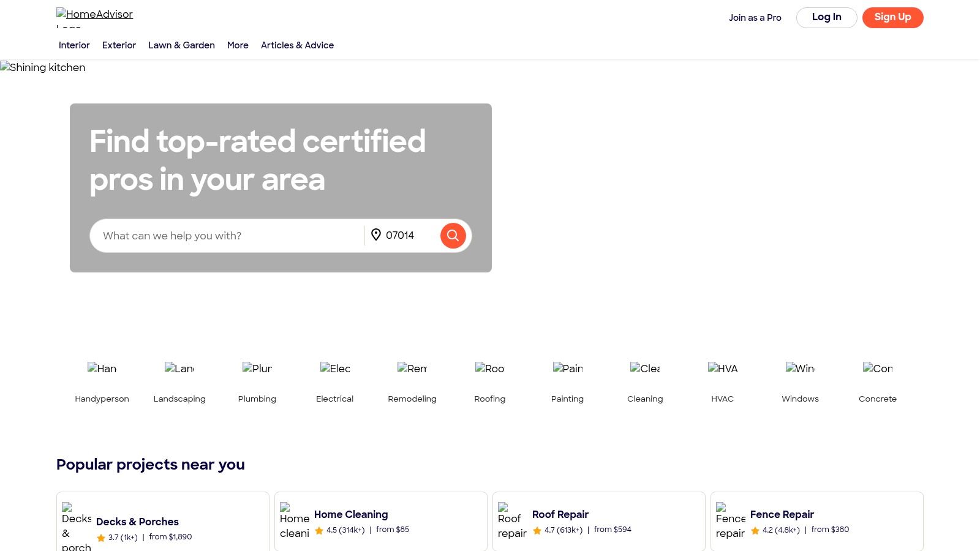Open the Electrical services icon
980x551 pixels.
(334, 369)
